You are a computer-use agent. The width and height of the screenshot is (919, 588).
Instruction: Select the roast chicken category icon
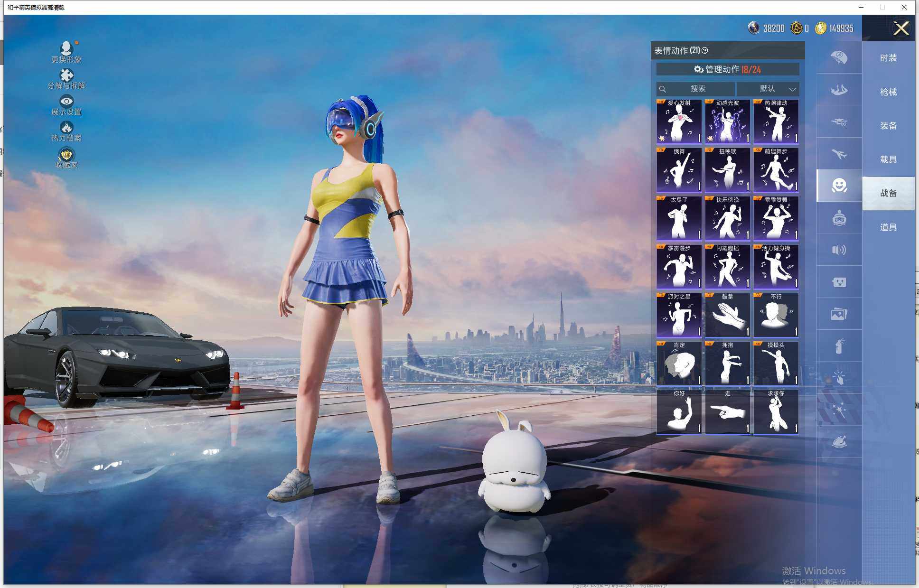point(839,442)
